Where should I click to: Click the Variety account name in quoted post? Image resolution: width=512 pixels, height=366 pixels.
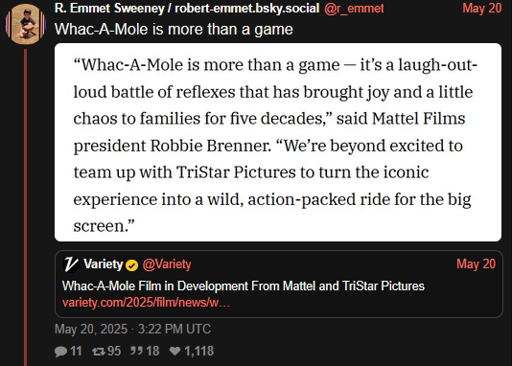pyautogui.click(x=103, y=264)
